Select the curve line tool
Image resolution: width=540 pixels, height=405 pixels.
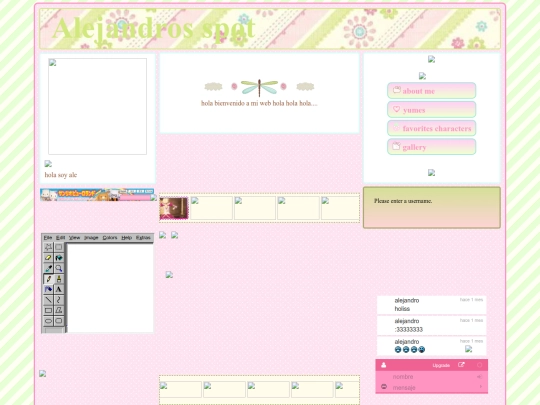coord(59,300)
